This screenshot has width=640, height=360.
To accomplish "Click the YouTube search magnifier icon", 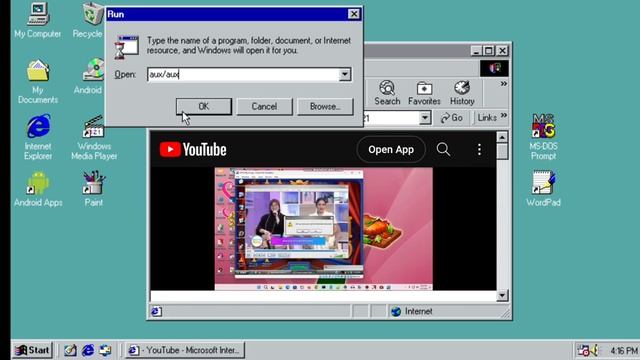I will 443,149.
